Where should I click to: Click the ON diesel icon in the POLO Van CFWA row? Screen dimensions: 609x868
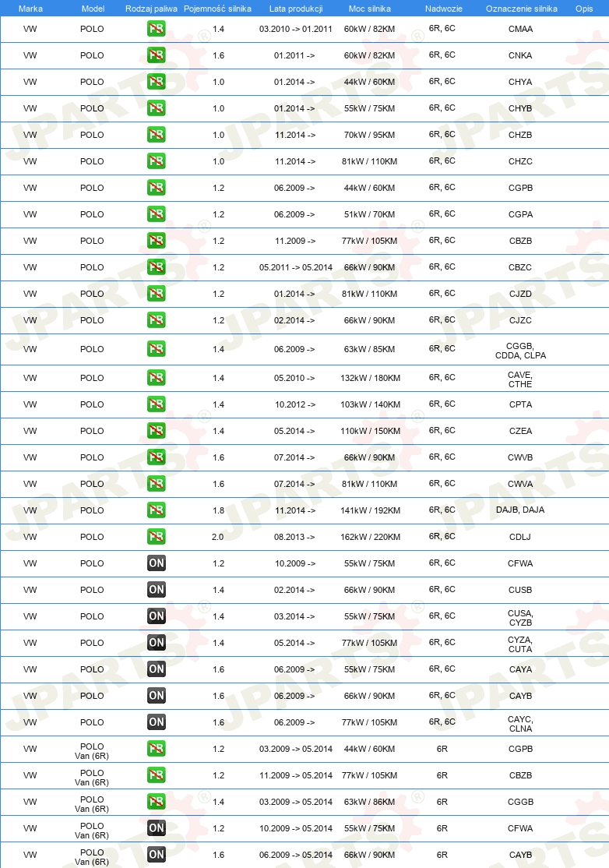pyautogui.click(x=157, y=828)
